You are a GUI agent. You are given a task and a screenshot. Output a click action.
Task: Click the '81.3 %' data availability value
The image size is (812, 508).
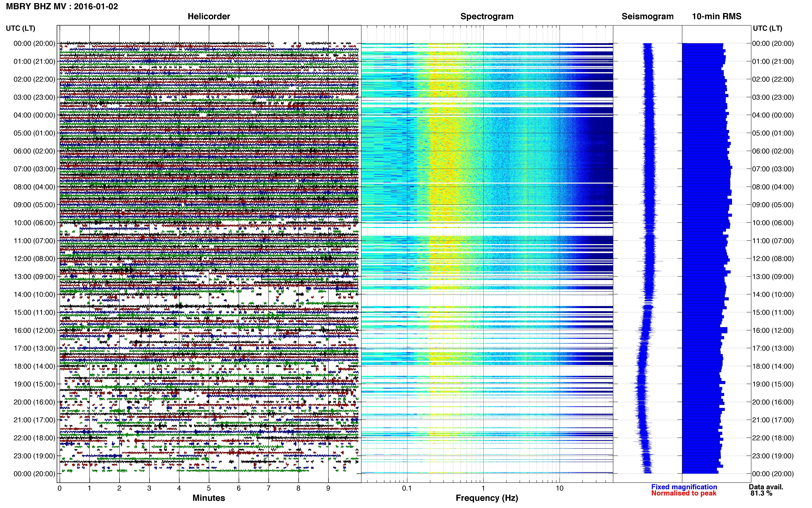(762, 494)
